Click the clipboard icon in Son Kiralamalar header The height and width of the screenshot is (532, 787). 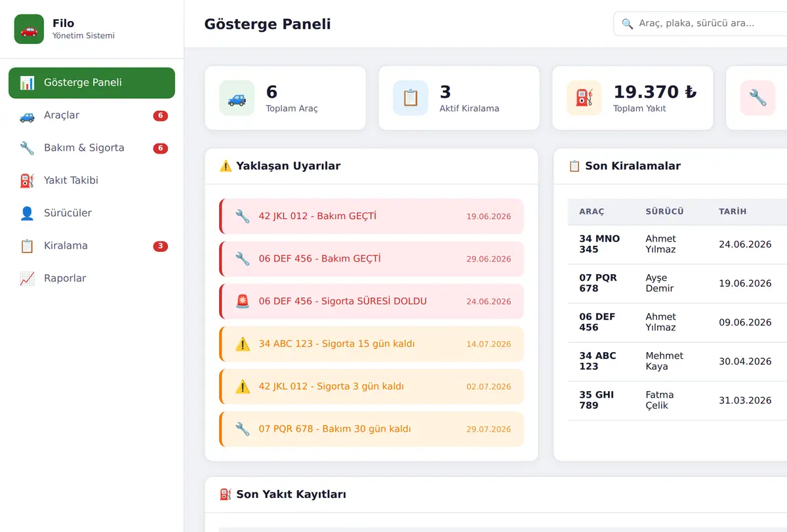[x=575, y=166]
